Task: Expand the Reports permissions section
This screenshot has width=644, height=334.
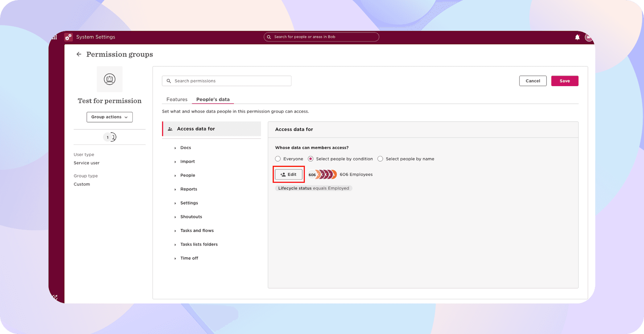Action: click(188, 189)
